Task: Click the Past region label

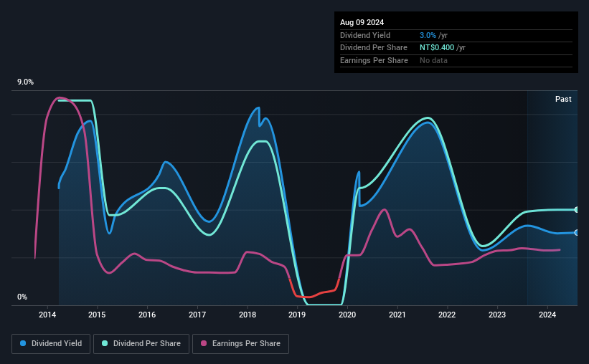Action: coord(563,99)
